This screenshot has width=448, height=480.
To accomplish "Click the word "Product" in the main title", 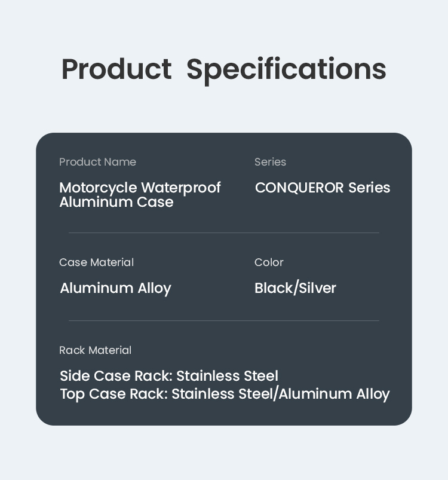I will tap(116, 69).
